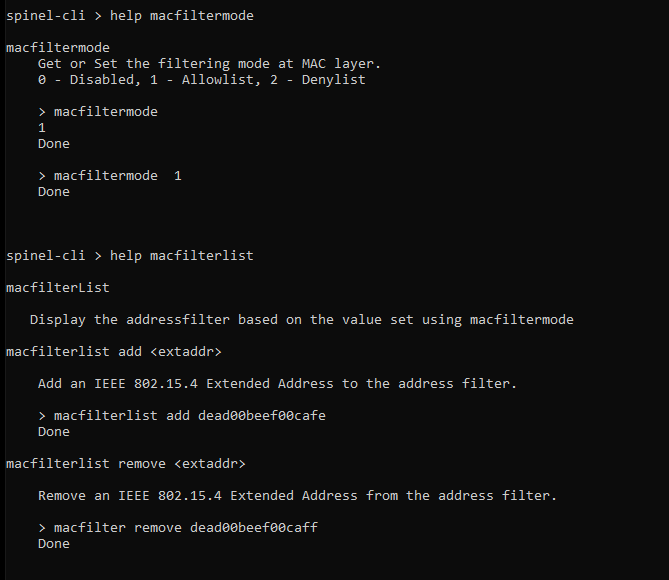669x580 pixels.
Task: Click 'Done' below the macfilterlist add example
Action: point(54,431)
